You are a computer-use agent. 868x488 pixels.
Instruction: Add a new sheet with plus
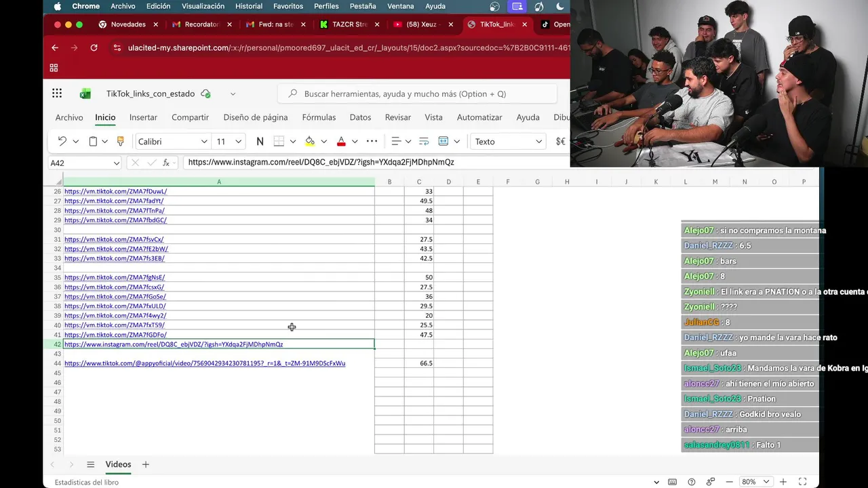[x=145, y=464]
